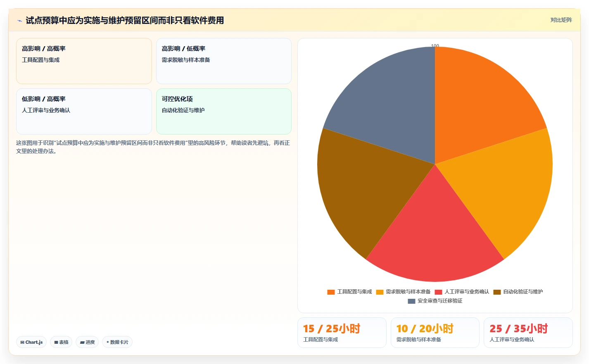Click the Chart.js tag

coord(31,342)
